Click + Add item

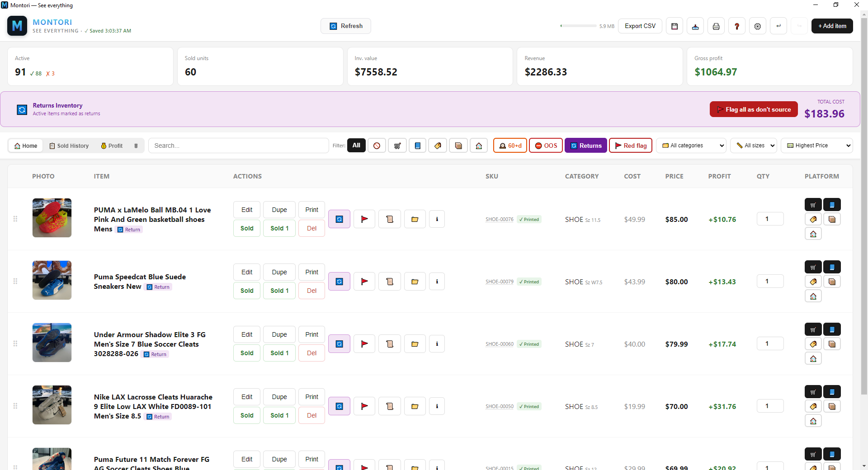click(832, 26)
